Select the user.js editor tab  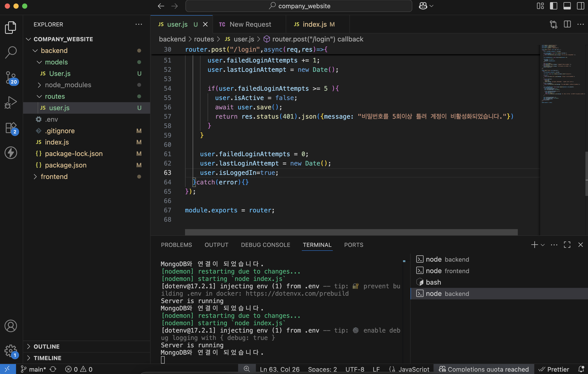coord(181,24)
